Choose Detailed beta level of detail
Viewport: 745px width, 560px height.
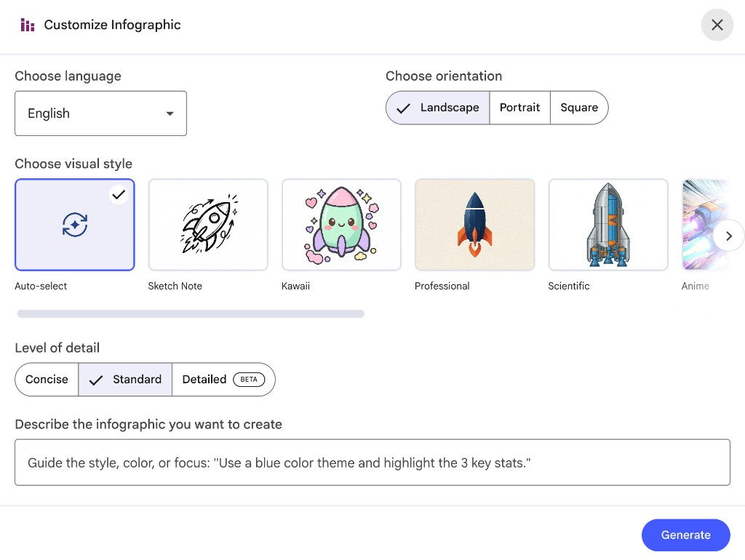[223, 380]
